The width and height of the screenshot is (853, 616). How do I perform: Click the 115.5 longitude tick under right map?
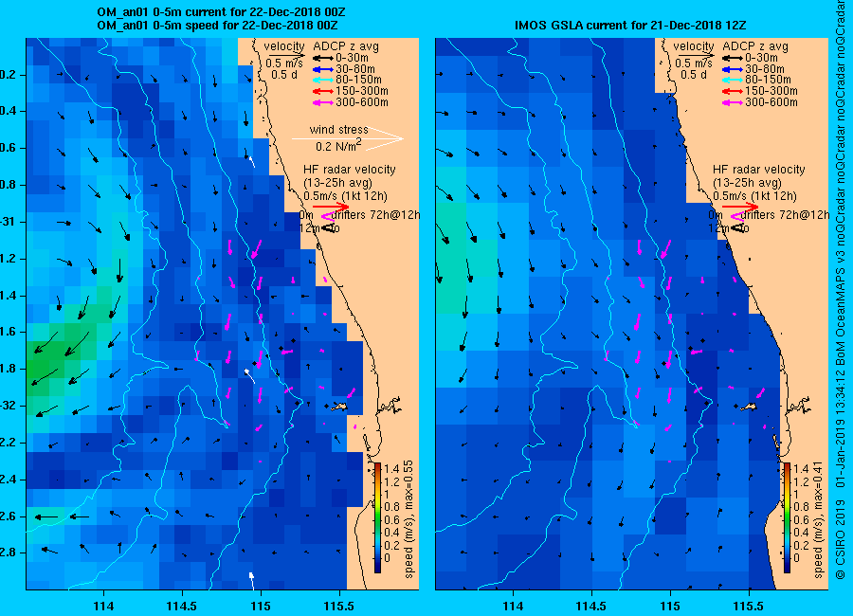point(749,606)
